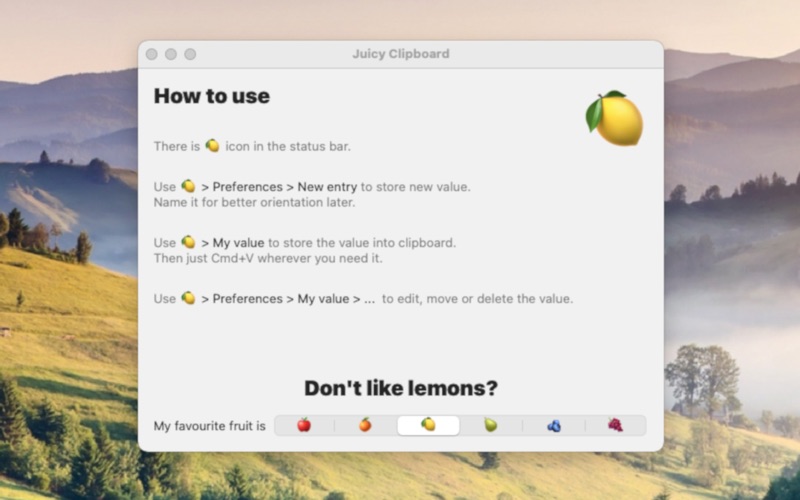This screenshot has height=500, width=800.
Task: Click lemon icon before '> My value to store'
Action: click(x=188, y=242)
